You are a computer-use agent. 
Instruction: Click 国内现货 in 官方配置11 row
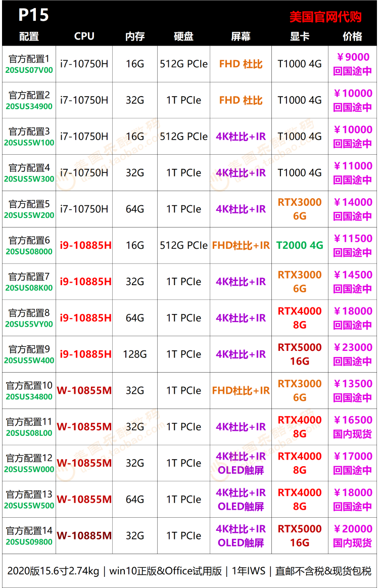[352, 434]
